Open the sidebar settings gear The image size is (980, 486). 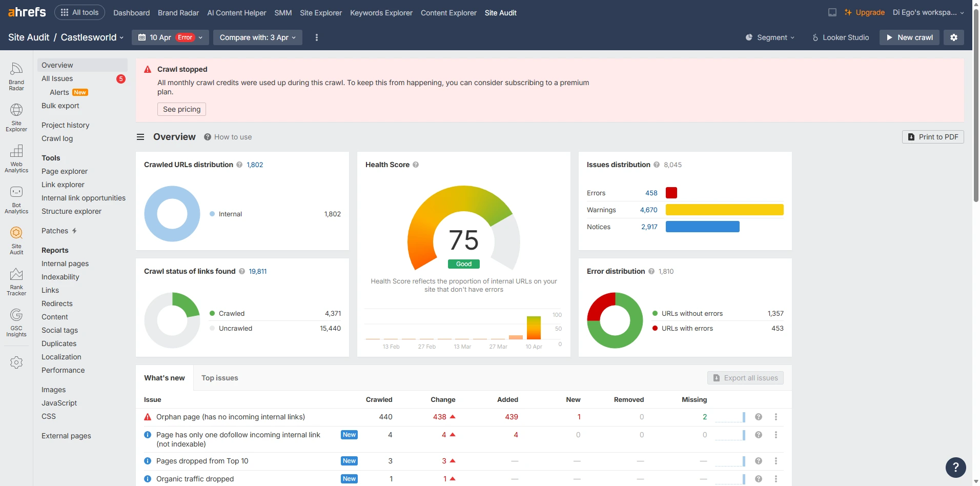[x=16, y=362]
